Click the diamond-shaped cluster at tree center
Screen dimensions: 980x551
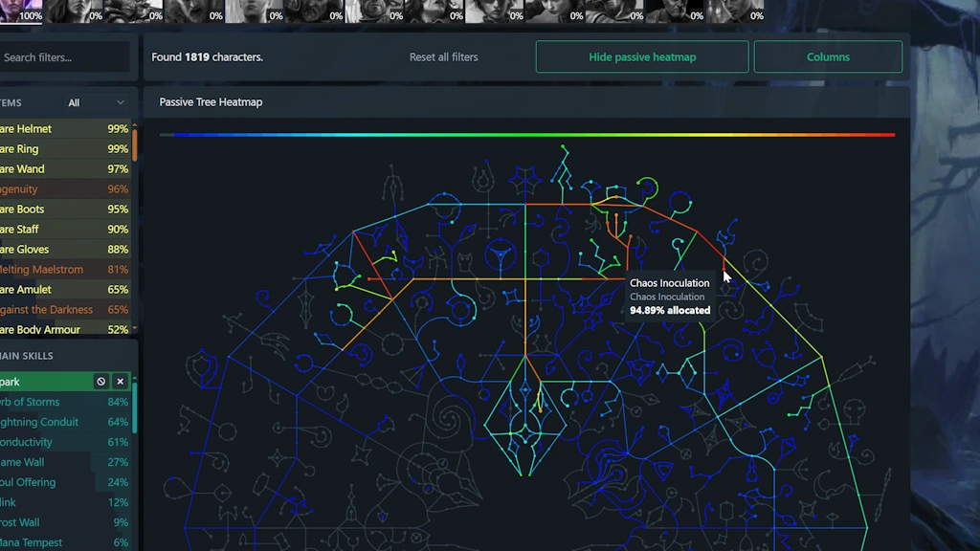524,419
